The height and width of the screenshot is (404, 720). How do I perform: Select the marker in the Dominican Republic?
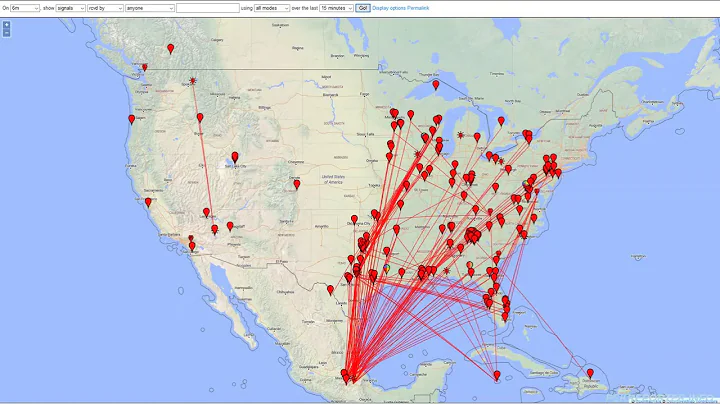click(x=591, y=373)
